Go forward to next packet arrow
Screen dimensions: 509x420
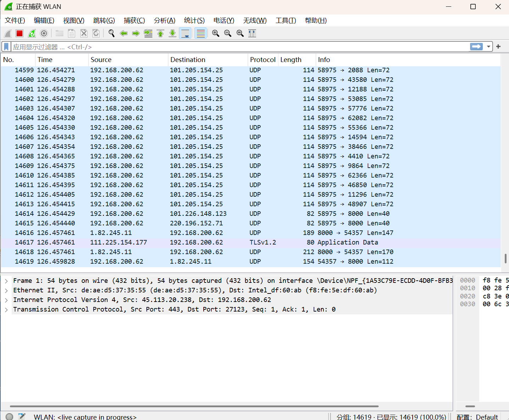pyautogui.click(x=136, y=33)
